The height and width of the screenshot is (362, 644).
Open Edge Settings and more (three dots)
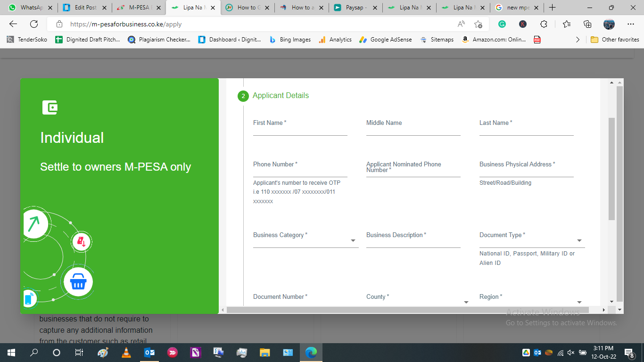point(631,24)
